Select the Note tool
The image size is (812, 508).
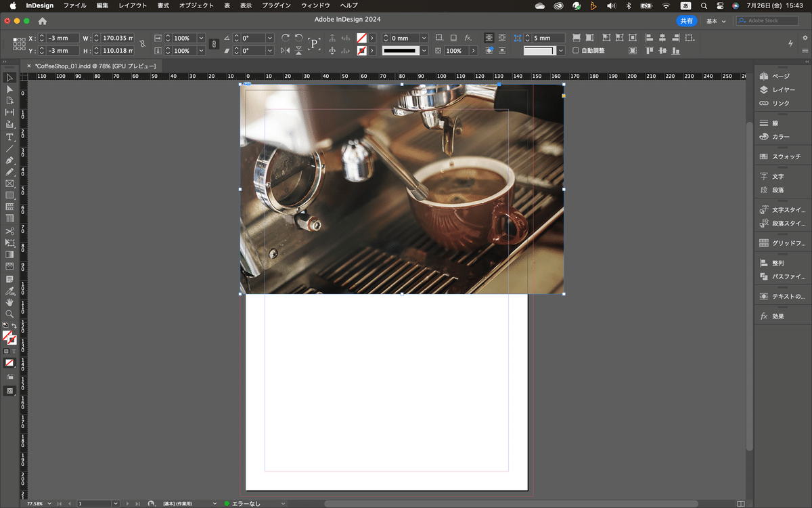[9, 279]
